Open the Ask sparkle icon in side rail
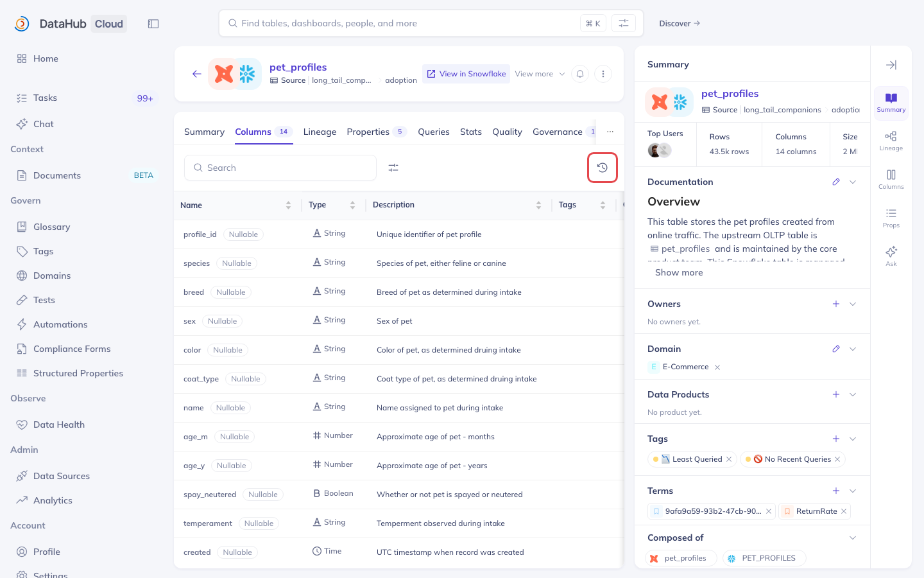Screen dimensions: 924x578 coord(891,256)
